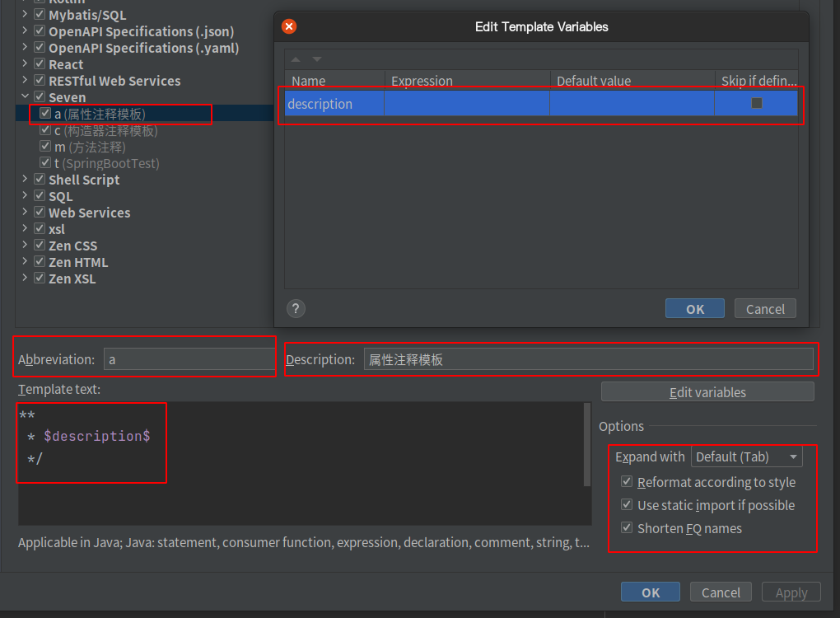Move variable up with up arrow
The image size is (840, 618).
[x=296, y=59]
